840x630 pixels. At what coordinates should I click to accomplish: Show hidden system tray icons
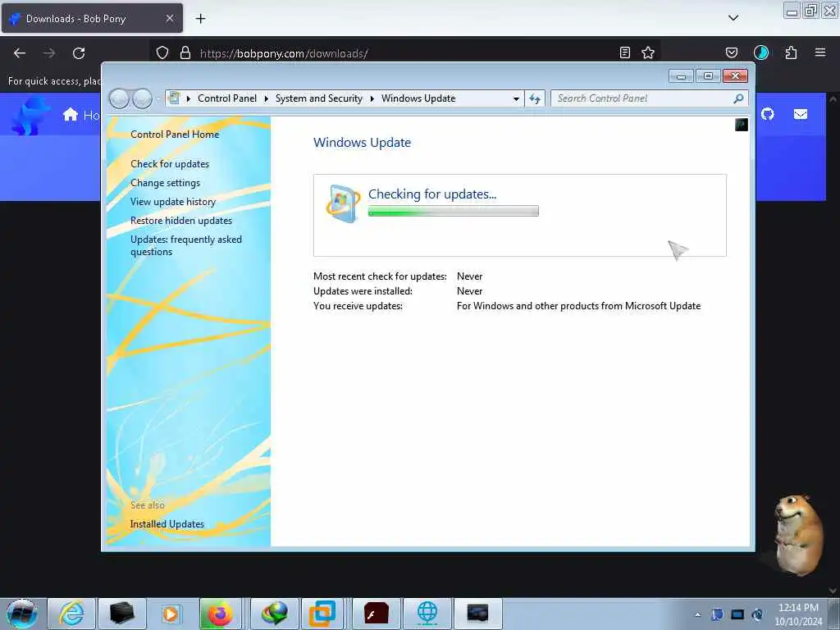[x=697, y=614]
